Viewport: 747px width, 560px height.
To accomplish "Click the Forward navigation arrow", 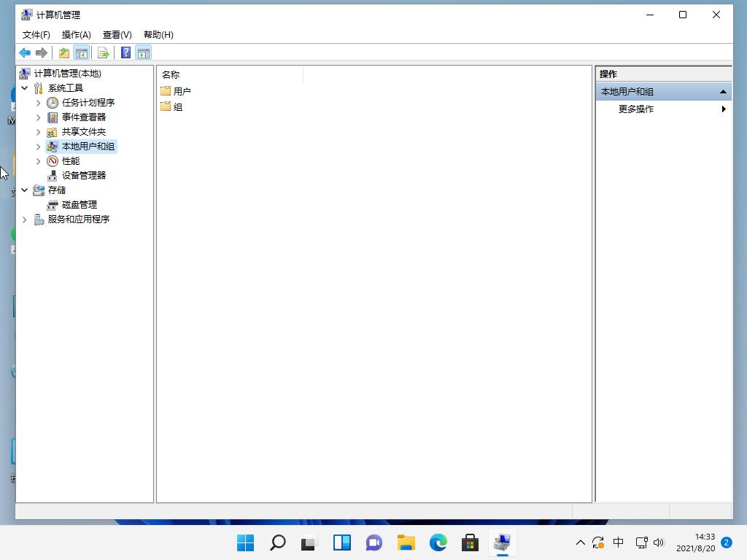I will click(42, 52).
